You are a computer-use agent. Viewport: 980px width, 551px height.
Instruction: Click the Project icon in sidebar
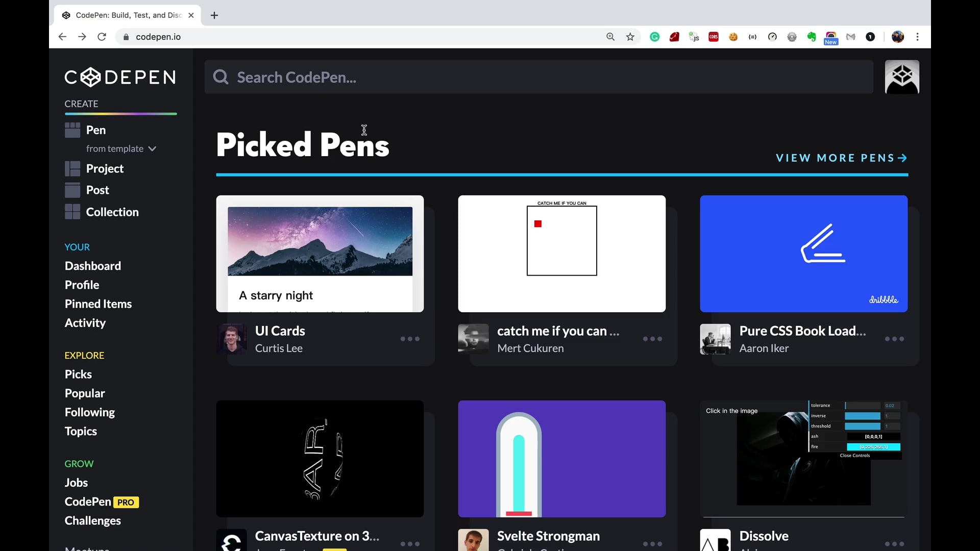72,168
